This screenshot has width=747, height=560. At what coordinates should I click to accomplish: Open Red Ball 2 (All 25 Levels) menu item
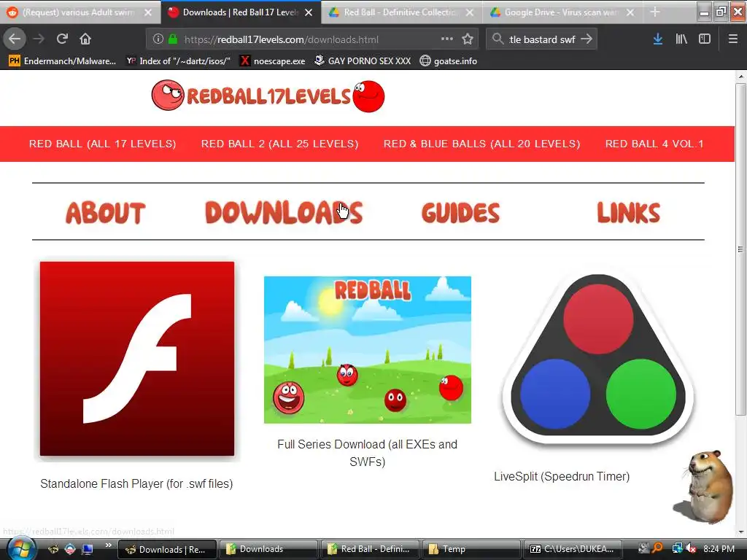pos(279,144)
